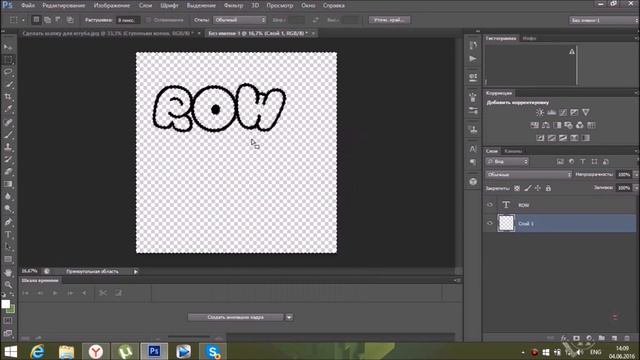This screenshot has width=640, height=360.
Task: Click the background color swatch
Action: tap(12, 309)
